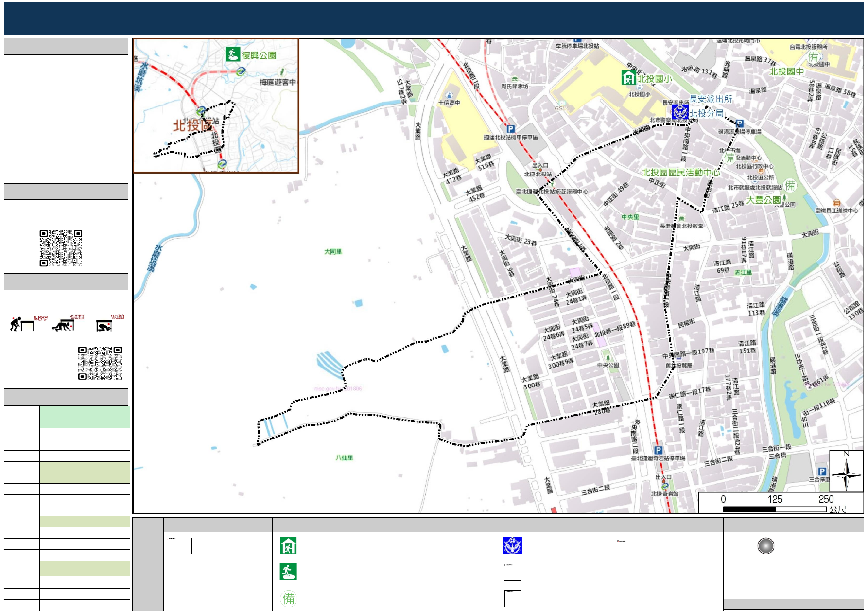Select the legend green running person icon
The image size is (868, 614).
click(x=288, y=572)
